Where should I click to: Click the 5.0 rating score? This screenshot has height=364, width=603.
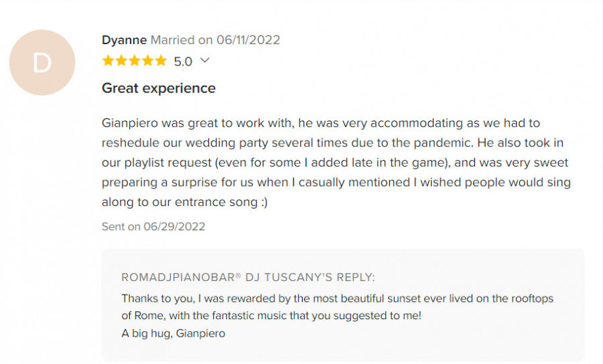[183, 62]
